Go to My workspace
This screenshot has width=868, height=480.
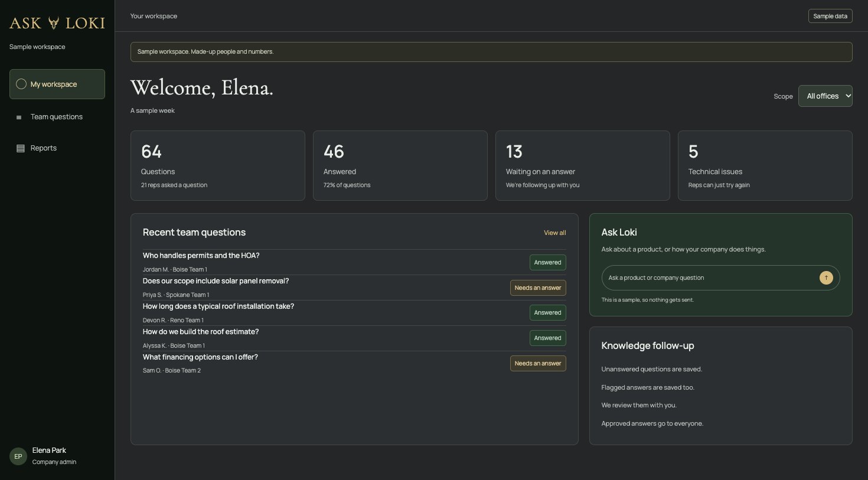pyautogui.click(x=57, y=84)
